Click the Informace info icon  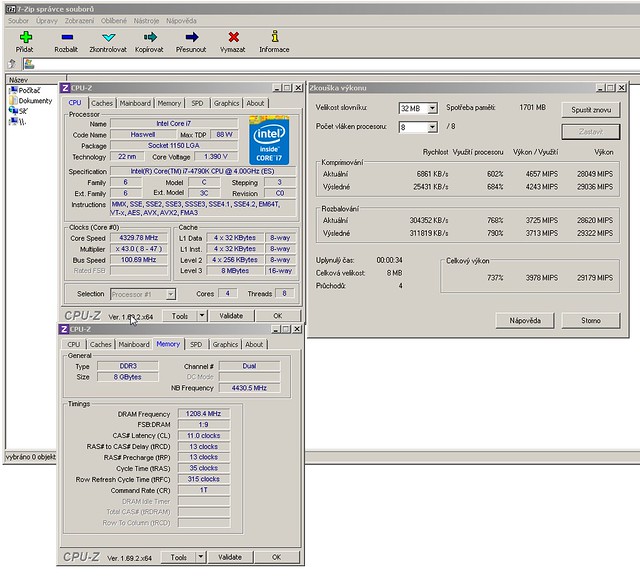tap(275, 36)
